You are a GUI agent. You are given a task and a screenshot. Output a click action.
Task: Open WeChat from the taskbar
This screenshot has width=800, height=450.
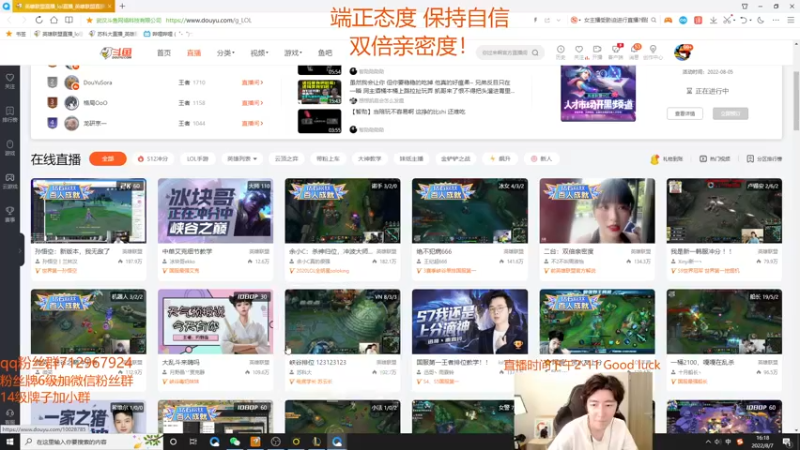click(x=235, y=442)
